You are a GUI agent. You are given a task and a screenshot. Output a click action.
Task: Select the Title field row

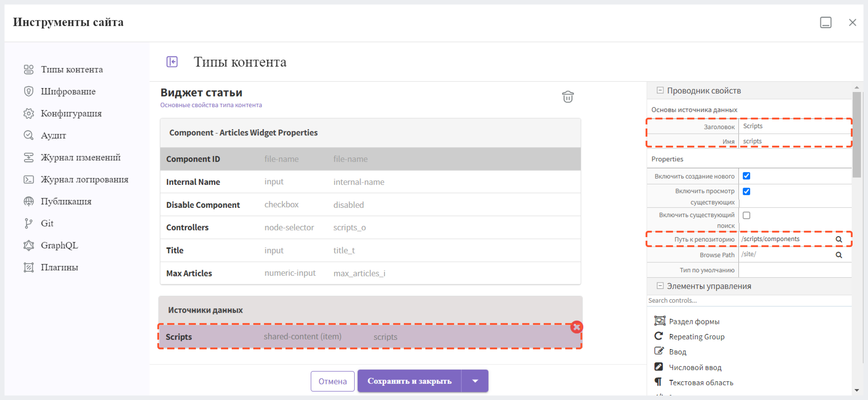[370, 250]
